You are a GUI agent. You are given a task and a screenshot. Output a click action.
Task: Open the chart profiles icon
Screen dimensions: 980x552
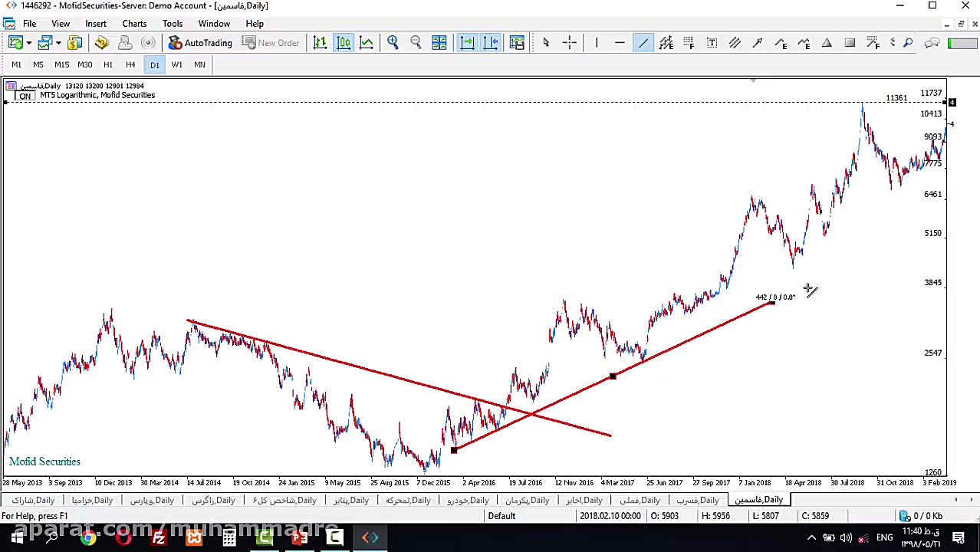(44, 43)
